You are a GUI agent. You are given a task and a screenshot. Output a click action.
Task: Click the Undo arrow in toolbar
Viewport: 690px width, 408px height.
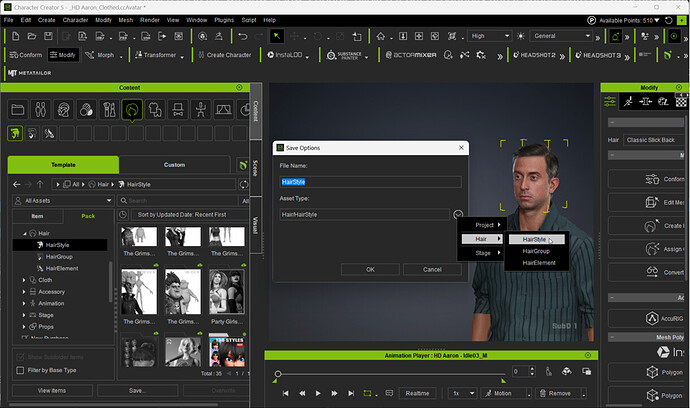(x=242, y=36)
